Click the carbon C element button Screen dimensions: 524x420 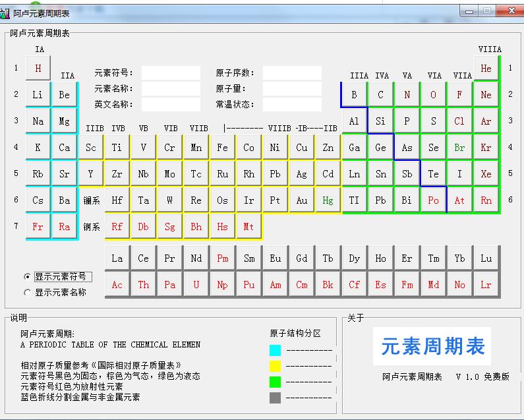380,95
